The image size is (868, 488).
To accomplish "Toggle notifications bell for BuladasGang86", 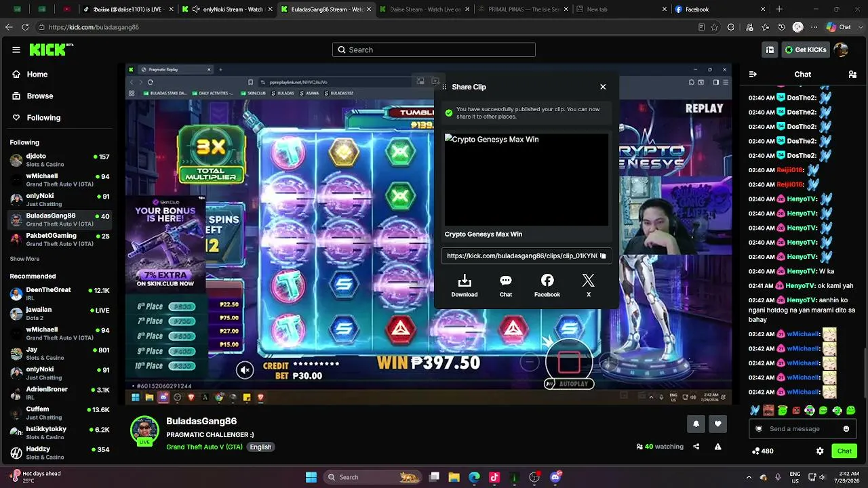I will point(696,424).
